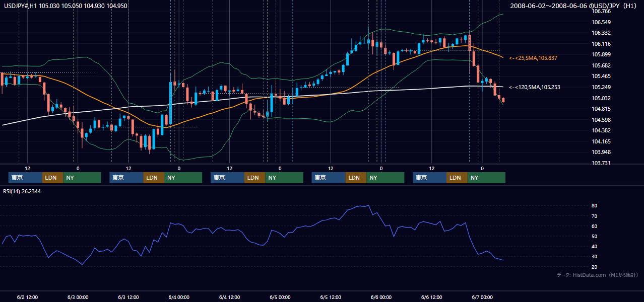The image size is (644, 302).
Task: Select the NY session block ending near 6/6 00:00
Action: [385, 178]
